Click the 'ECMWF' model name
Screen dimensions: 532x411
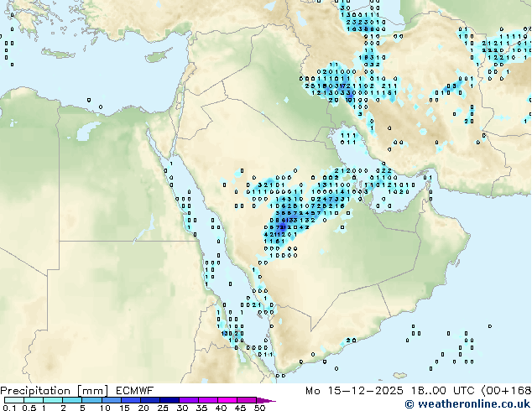tap(135, 391)
